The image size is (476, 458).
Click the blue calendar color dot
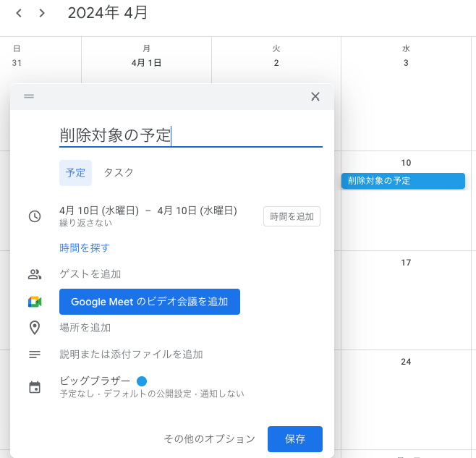click(x=142, y=381)
